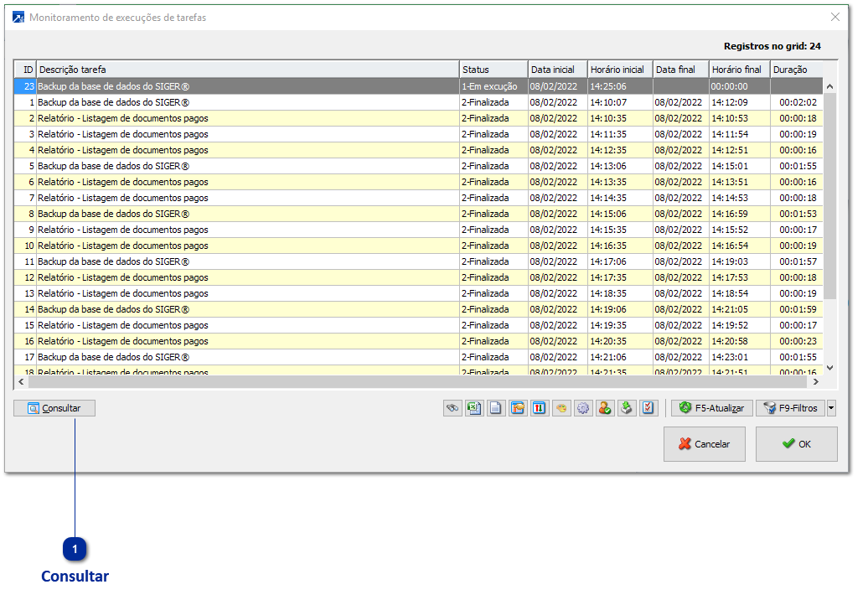Click the blank document icon
The height and width of the screenshot is (600, 868).
click(496, 408)
